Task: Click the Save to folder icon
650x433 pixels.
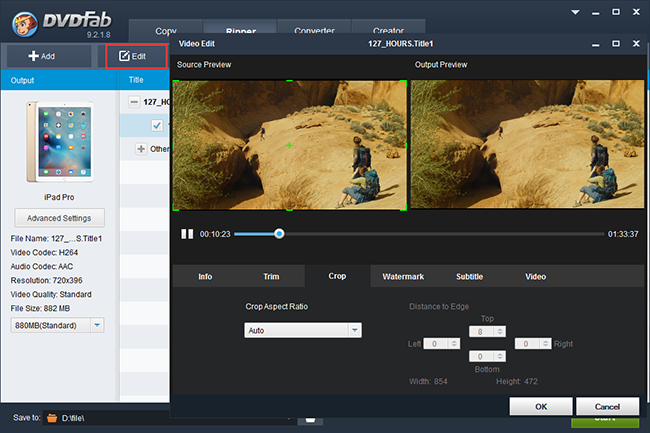Action: [x=52, y=418]
